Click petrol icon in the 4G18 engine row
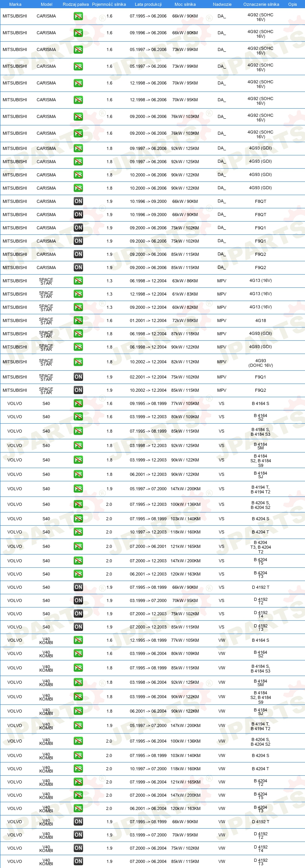The image size is (305, 868). click(x=78, y=320)
